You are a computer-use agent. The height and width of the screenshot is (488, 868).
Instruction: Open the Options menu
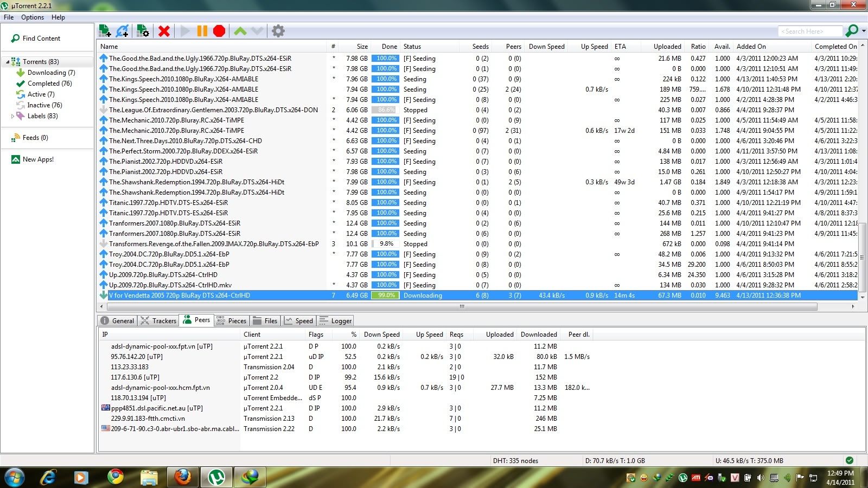coord(33,17)
